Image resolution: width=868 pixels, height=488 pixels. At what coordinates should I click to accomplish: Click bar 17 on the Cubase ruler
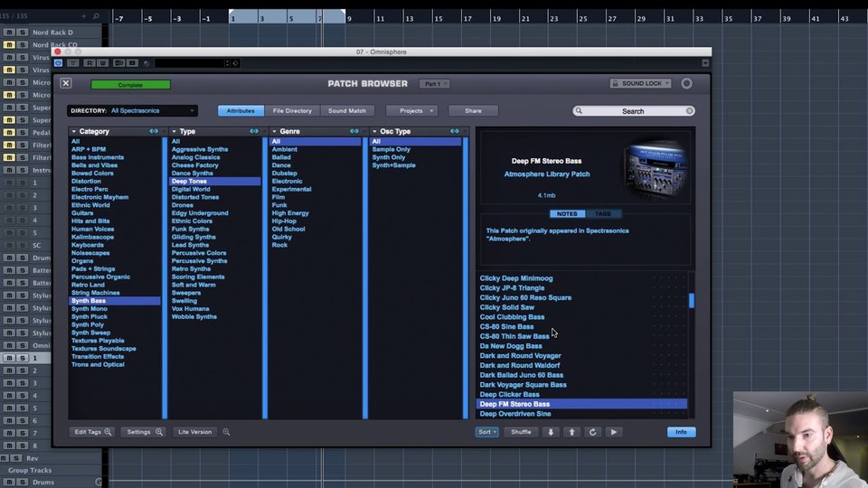click(x=467, y=18)
